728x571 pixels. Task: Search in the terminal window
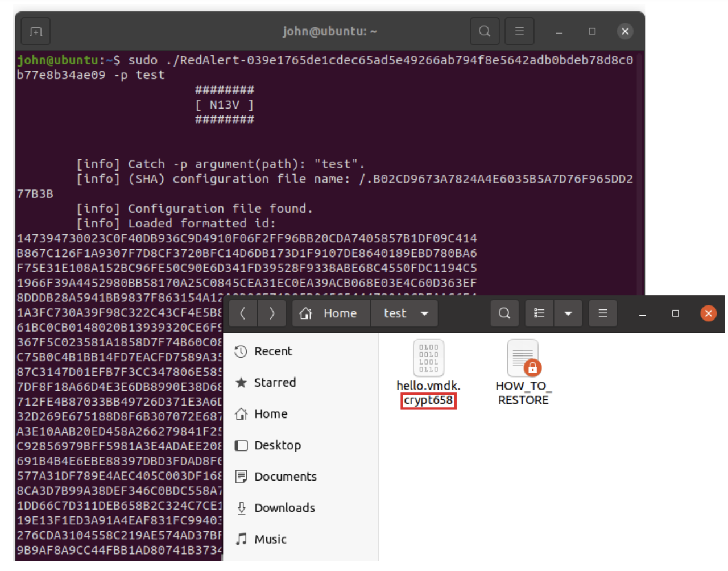coord(485,31)
